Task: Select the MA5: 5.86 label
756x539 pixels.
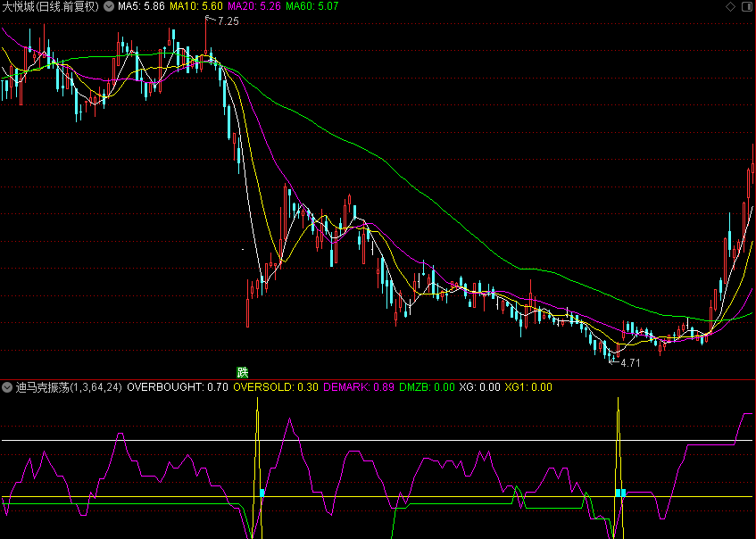Action: click(x=141, y=6)
